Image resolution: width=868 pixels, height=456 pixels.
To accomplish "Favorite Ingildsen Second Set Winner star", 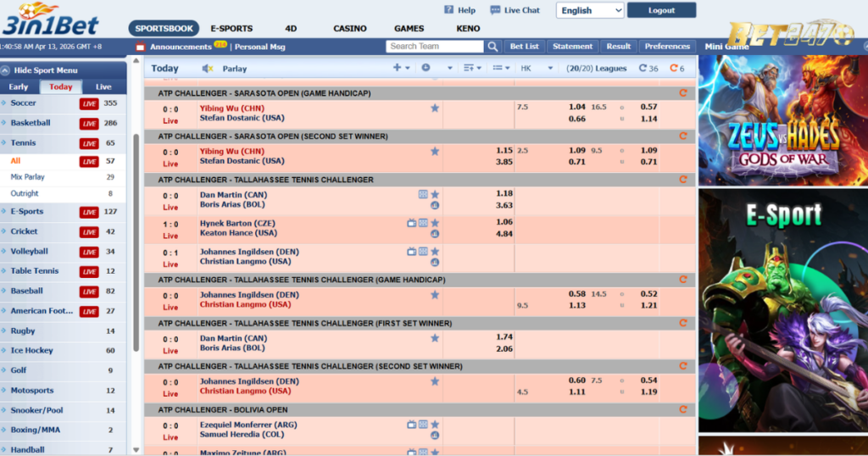I will pos(435,381).
